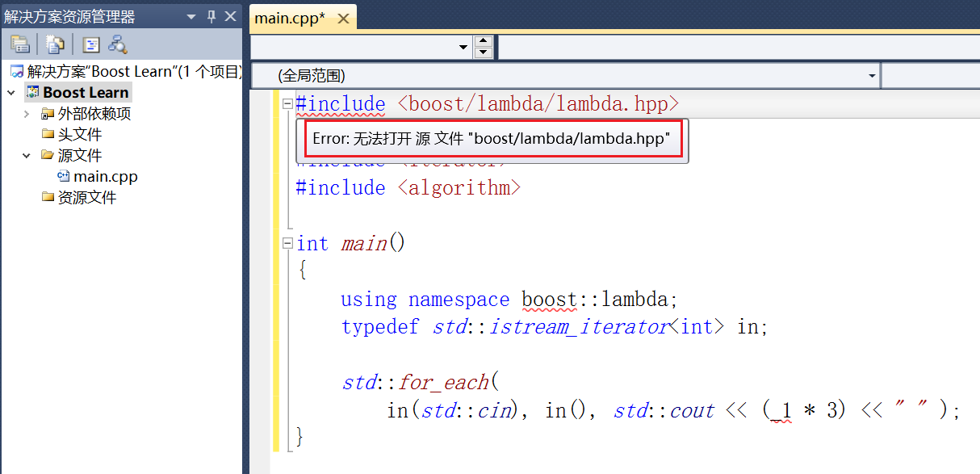The image size is (980, 474).
Task: Click the View Code toolbar icon
Action: pyautogui.click(x=90, y=44)
